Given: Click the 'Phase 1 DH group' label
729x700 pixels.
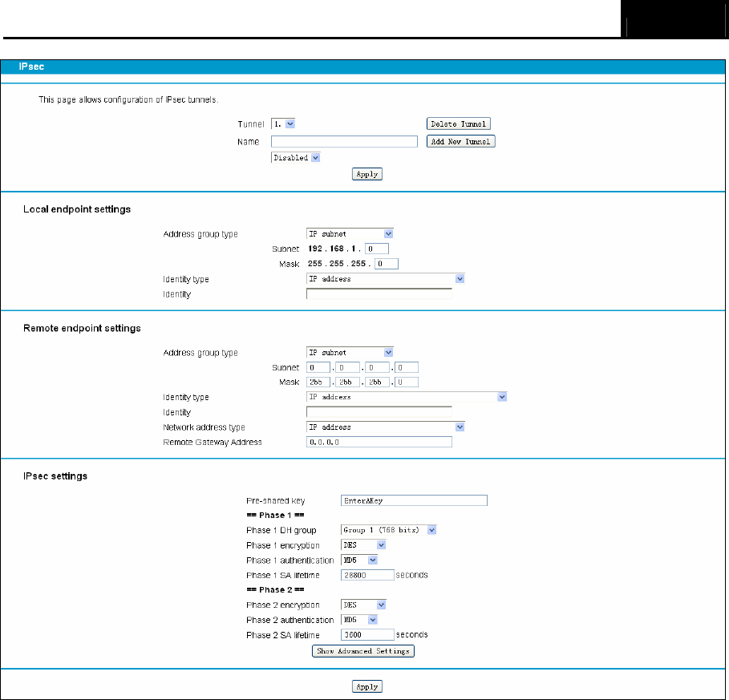Looking at the screenshot, I should [x=281, y=530].
